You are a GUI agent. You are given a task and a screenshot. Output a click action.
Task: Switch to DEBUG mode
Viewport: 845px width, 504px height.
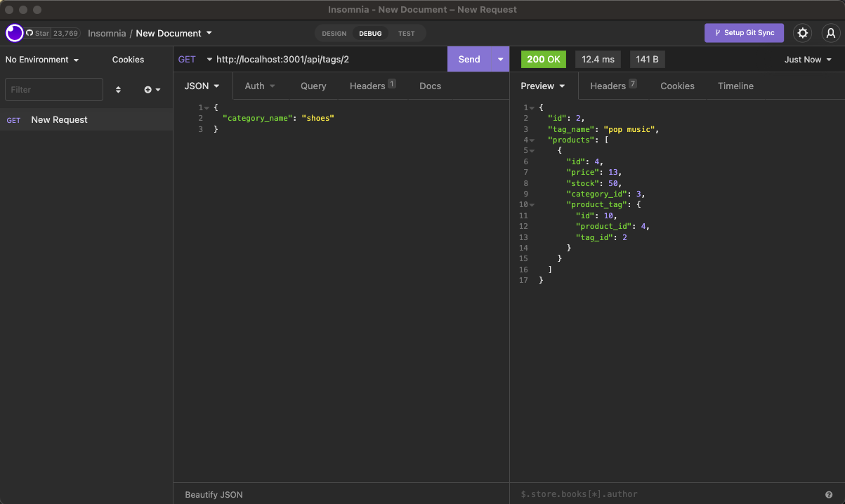point(370,33)
